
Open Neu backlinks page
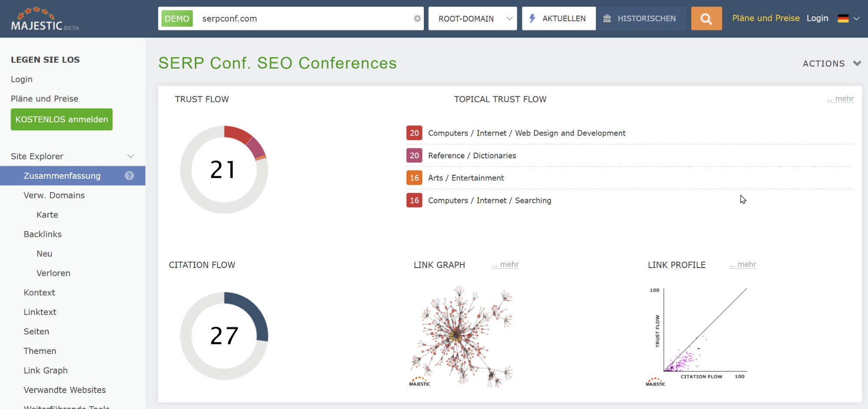44,254
